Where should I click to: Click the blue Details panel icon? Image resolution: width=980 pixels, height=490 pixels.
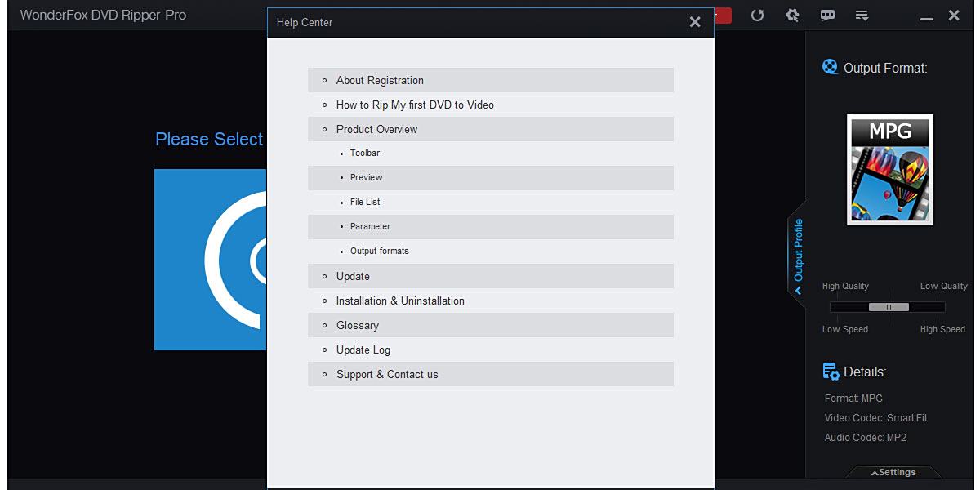(x=831, y=371)
